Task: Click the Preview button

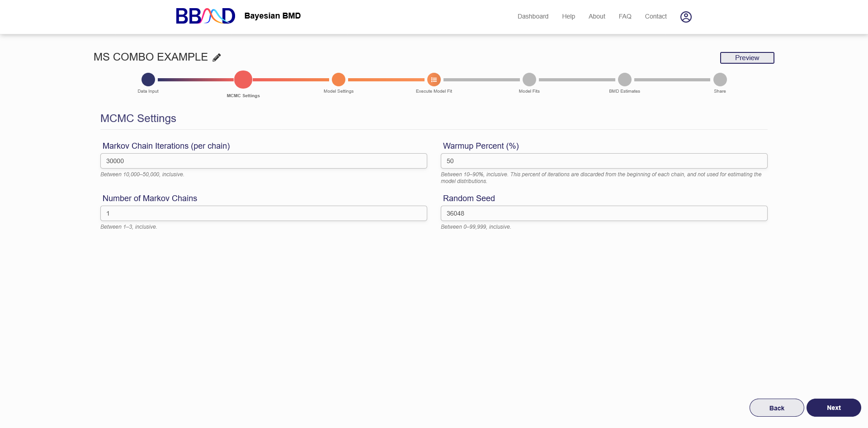Action: pyautogui.click(x=747, y=58)
